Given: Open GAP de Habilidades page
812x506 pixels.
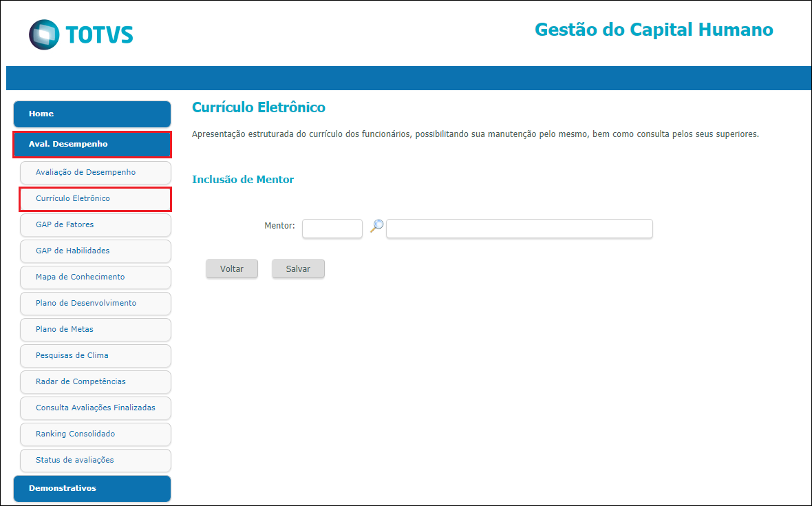Looking at the screenshot, I should (x=95, y=251).
